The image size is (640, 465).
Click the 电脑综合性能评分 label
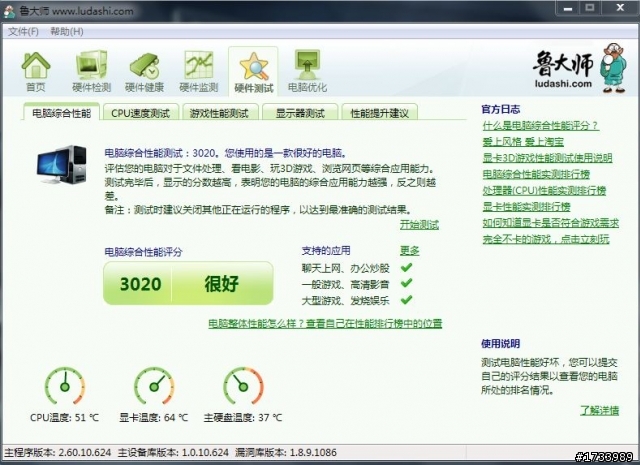coord(143,252)
